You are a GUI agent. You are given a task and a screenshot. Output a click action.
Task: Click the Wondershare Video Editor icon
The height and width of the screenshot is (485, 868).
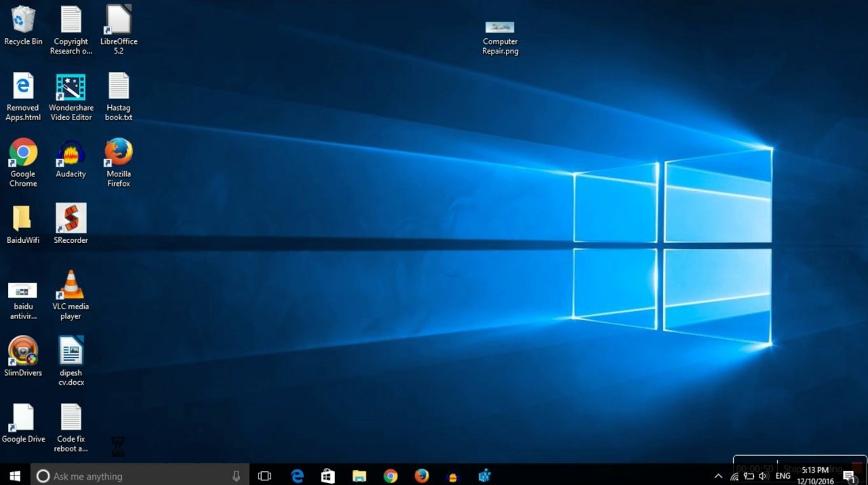(x=71, y=88)
